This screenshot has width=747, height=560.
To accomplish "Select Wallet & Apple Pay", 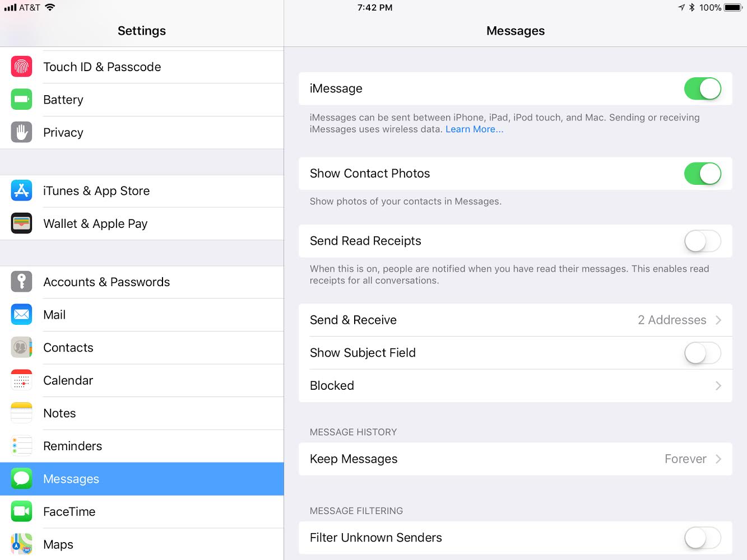I will pos(142,224).
